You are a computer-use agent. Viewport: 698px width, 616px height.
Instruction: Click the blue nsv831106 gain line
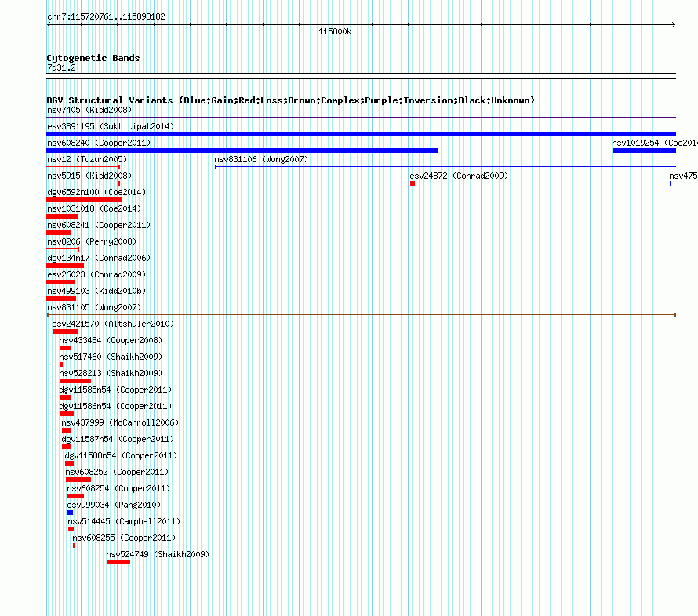[x=445, y=167]
